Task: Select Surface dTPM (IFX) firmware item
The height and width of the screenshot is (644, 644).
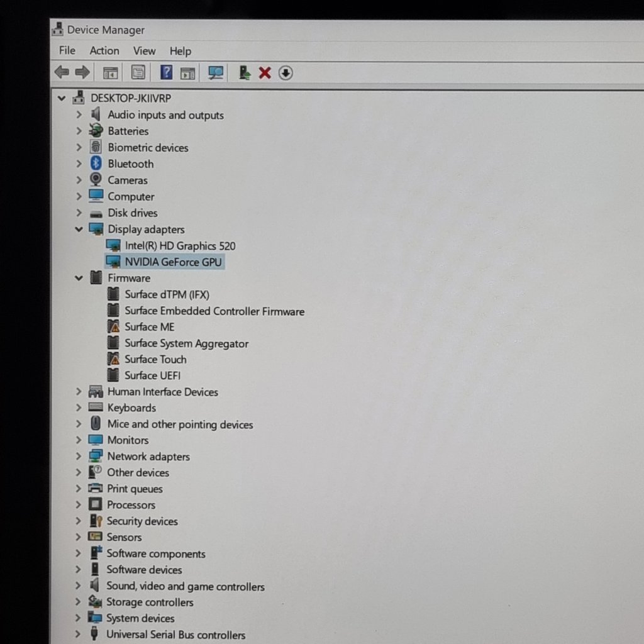Action: [167, 294]
